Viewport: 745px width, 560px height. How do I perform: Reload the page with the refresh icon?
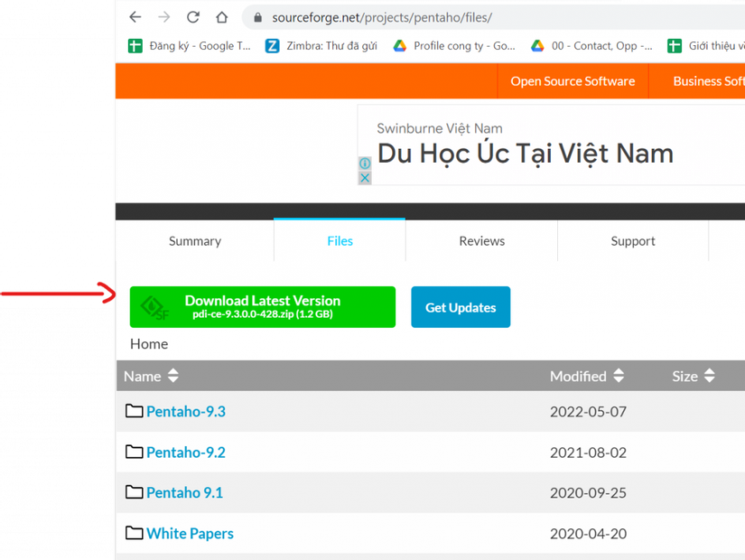193,17
